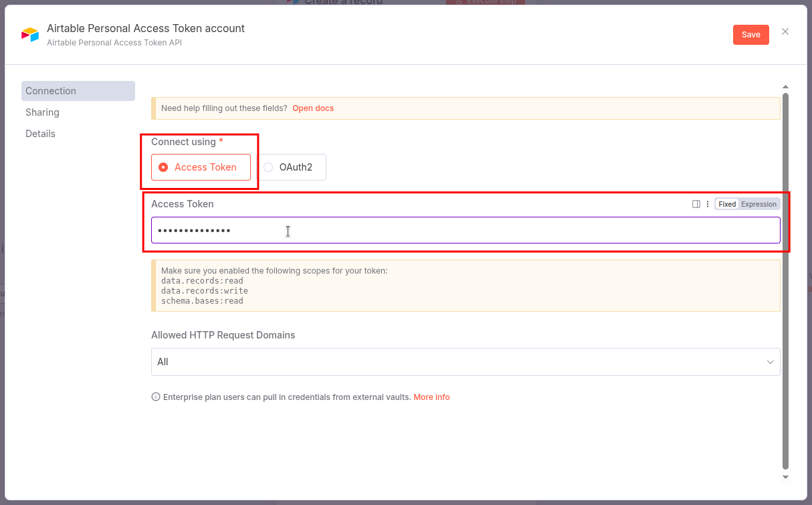Image resolution: width=812 pixels, height=505 pixels.
Task: Focus the Access Token password field
Action: 466,230
